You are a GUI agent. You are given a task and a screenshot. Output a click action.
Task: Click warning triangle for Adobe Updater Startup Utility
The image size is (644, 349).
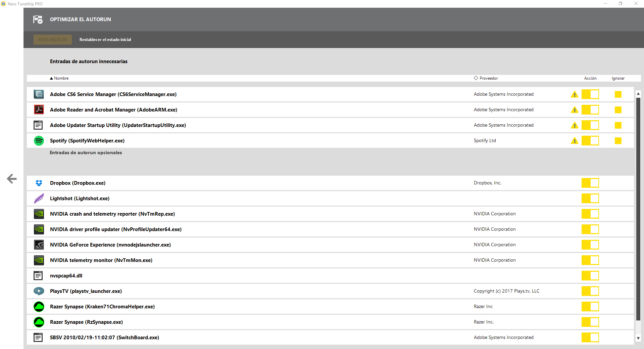click(x=575, y=125)
